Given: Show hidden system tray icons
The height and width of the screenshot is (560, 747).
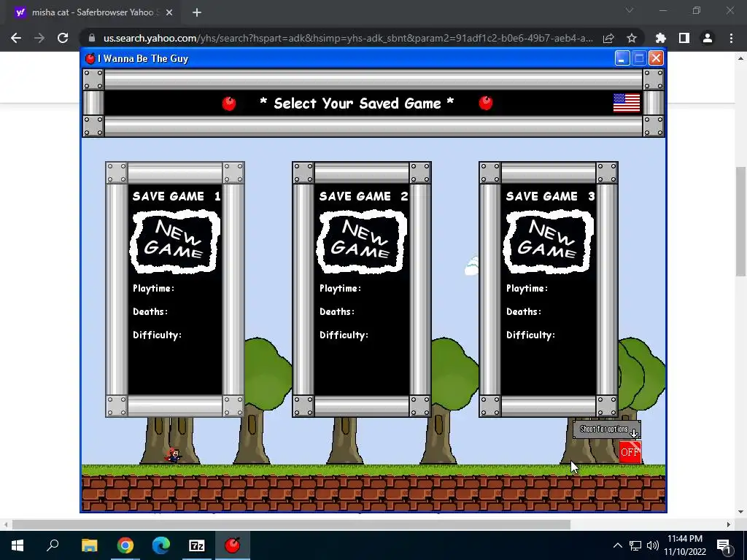Looking at the screenshot, I should tap(617, 545).
